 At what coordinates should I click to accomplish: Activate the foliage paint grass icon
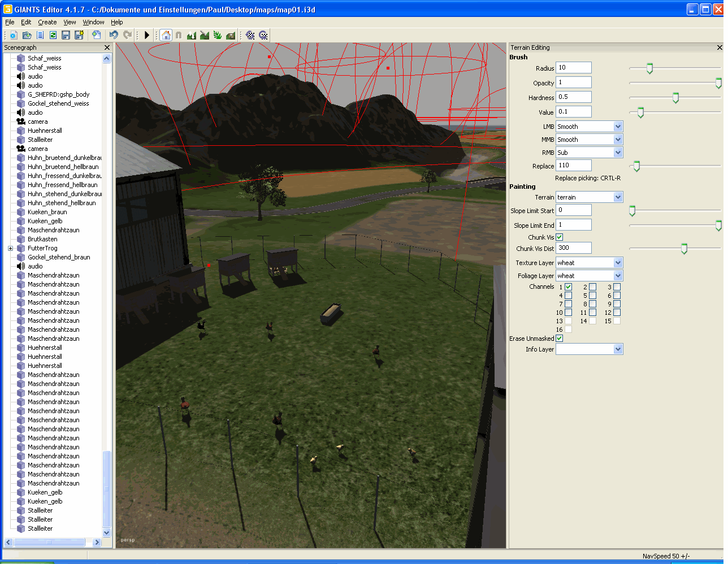tap(217, 35)
